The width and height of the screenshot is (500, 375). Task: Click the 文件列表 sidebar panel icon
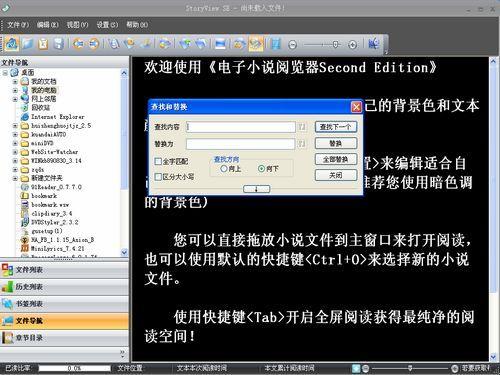7,270
